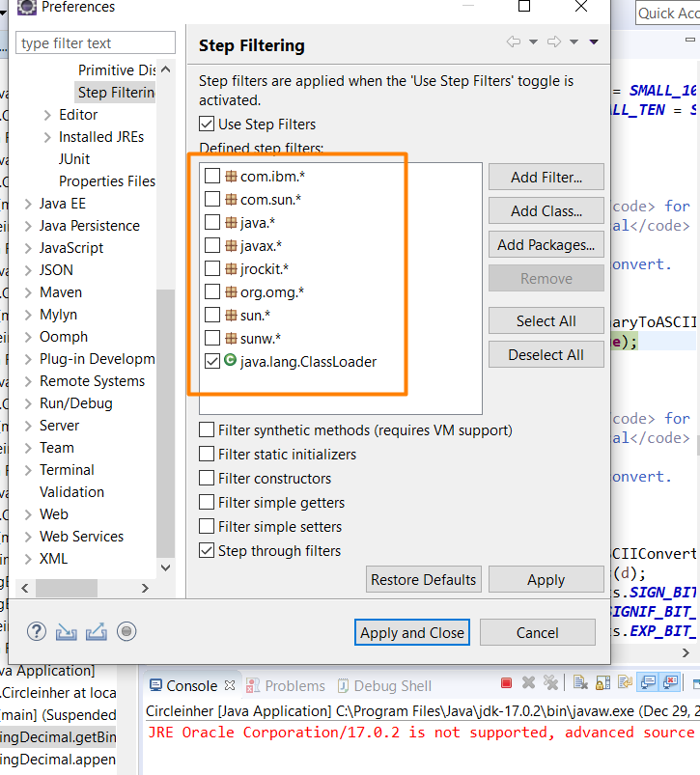Open the back history dropdown
700x775 pixels.
[533, 42]
